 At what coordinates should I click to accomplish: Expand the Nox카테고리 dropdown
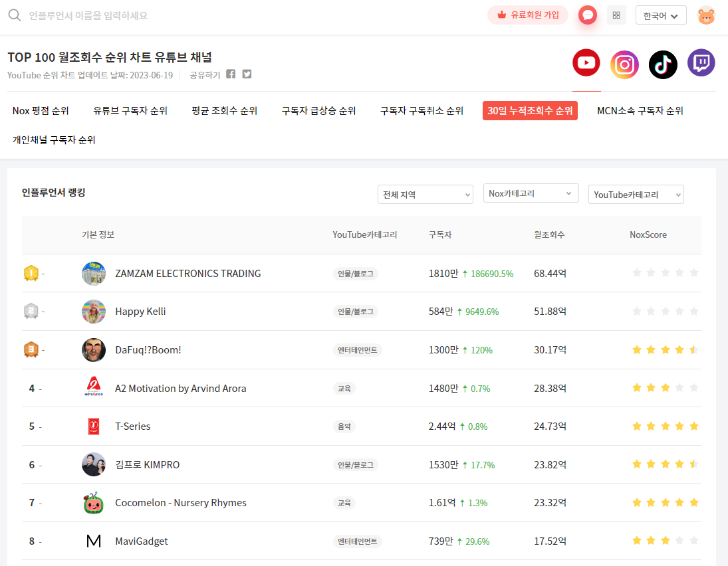pos(531,193)
